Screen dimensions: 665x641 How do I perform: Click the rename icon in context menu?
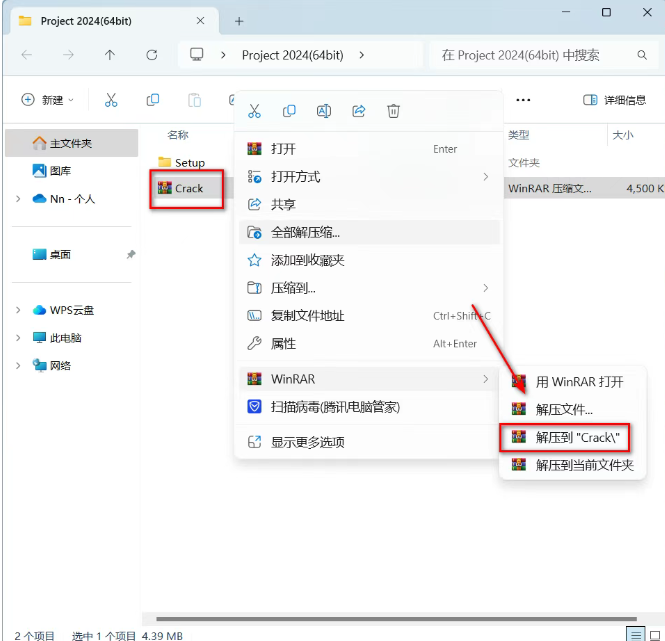(324, 111)
